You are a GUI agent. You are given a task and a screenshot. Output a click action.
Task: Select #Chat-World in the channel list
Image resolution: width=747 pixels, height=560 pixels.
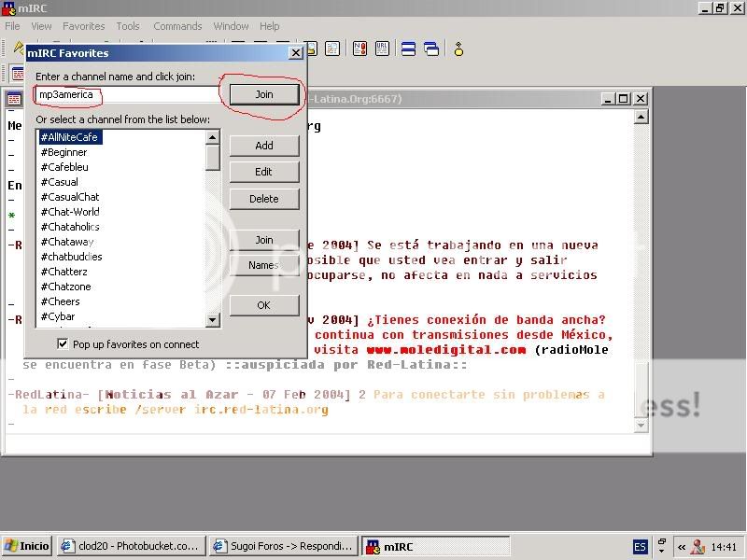(x=70, y=212)
